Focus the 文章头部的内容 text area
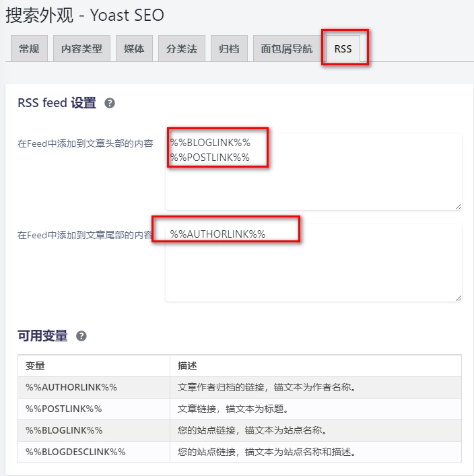The width and height of the screenshot is (474, 476). [314, 172]
